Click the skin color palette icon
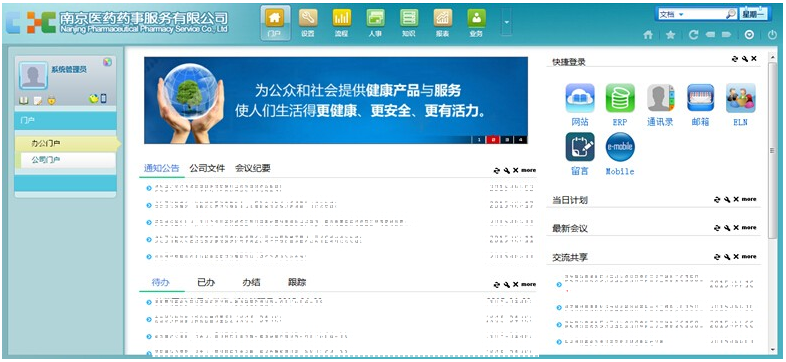The image size is (786, 362). click(x=107, y=62)
